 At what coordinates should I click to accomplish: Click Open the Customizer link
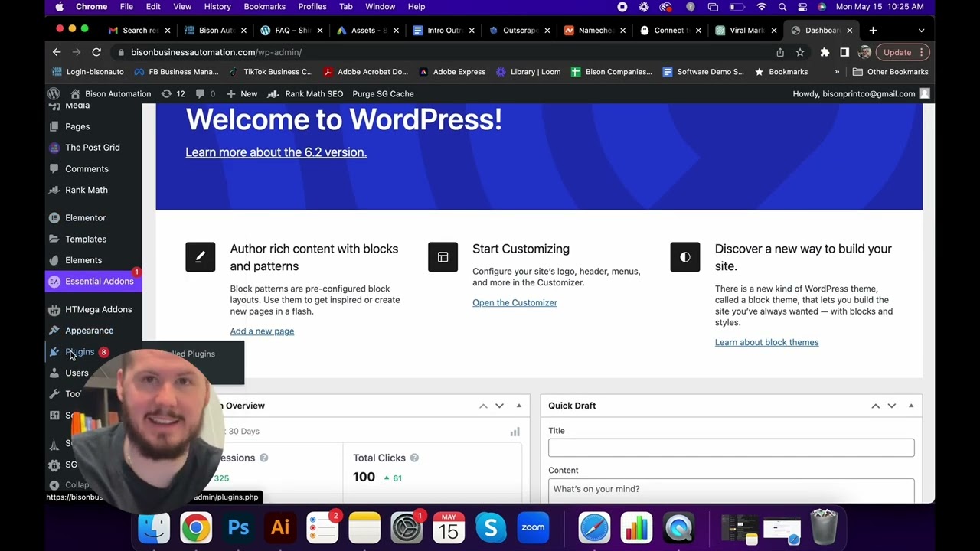[514, 303]
